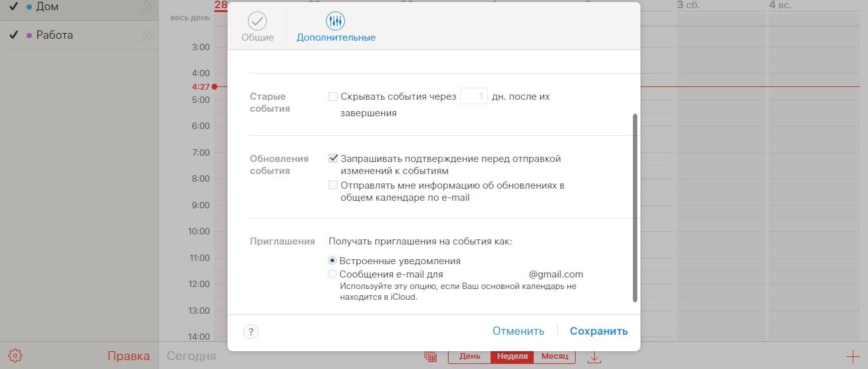Open sharing icon for Работа calendar
This screenshot has height=369, width=868.
pos(147,36)
